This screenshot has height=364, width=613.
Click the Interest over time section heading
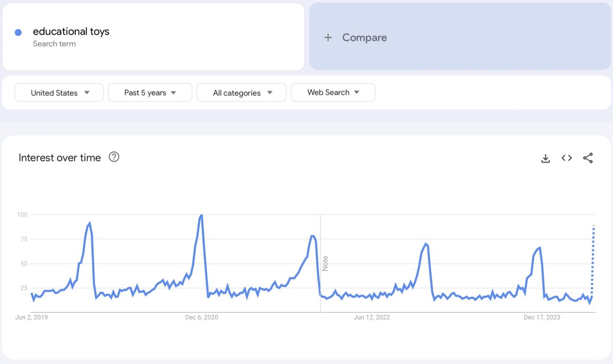point(59,158)
